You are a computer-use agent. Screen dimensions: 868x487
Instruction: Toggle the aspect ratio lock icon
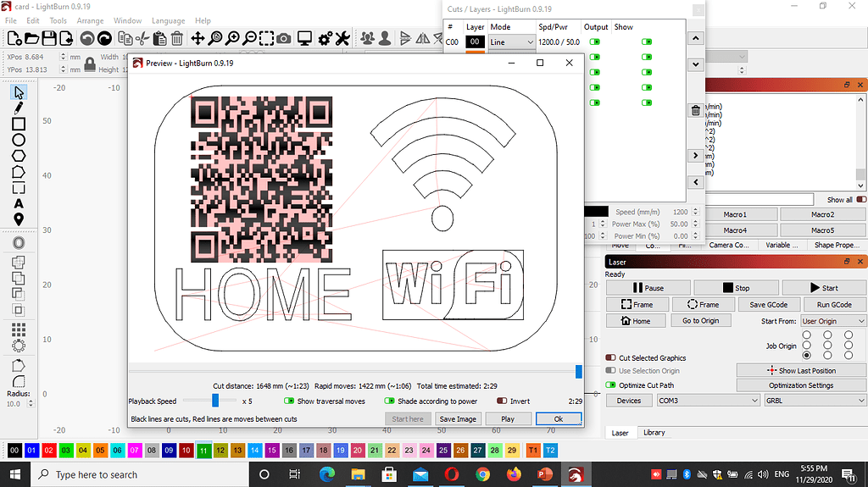[x=89, y=63]
